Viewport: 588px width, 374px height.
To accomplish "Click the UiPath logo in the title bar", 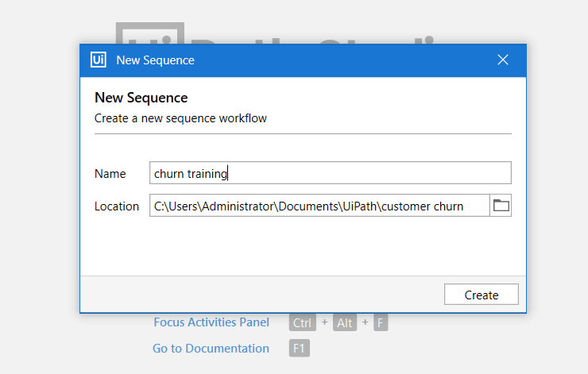I will 99,60.
